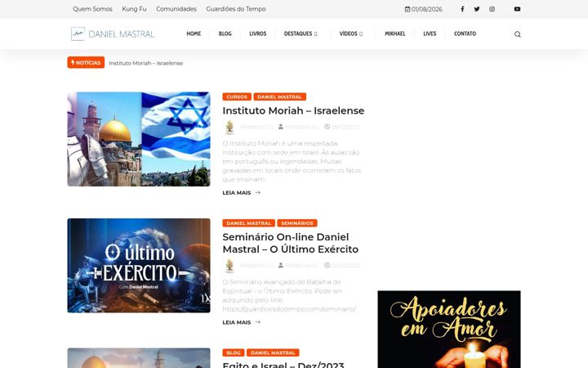Viewport: 588px width, 368px height.
Task: Open the Twitter social icon
Action: 477,9
